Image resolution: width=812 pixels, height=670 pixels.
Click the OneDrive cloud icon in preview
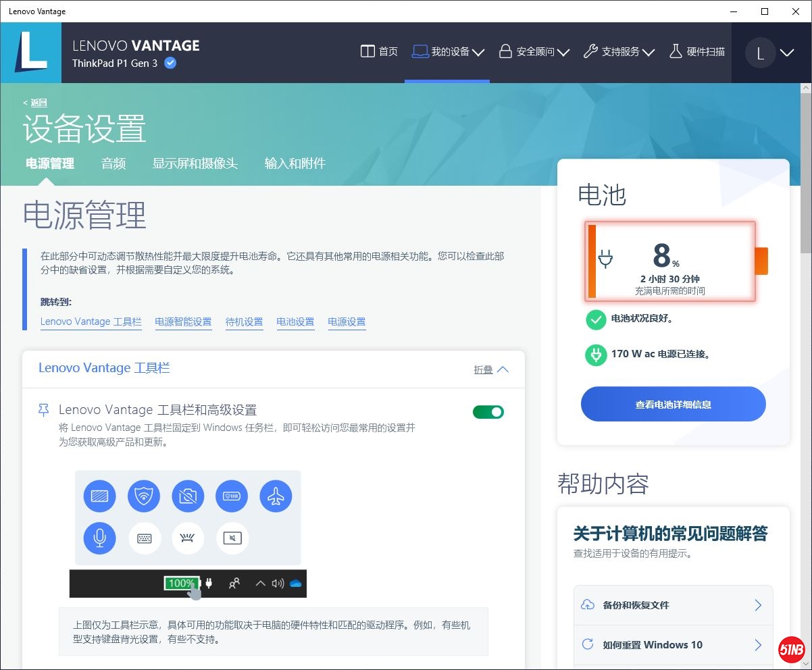[x=295, y=584]
